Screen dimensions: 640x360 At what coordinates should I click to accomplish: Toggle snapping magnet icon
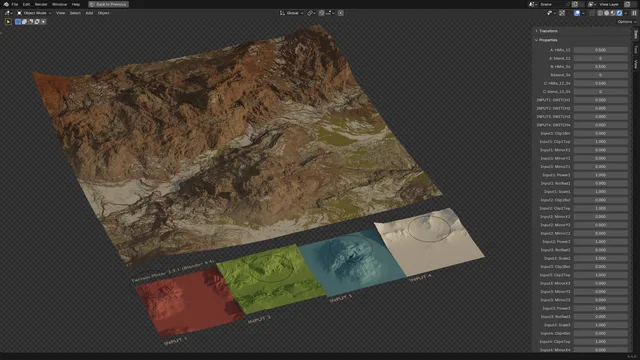point(322,13)
